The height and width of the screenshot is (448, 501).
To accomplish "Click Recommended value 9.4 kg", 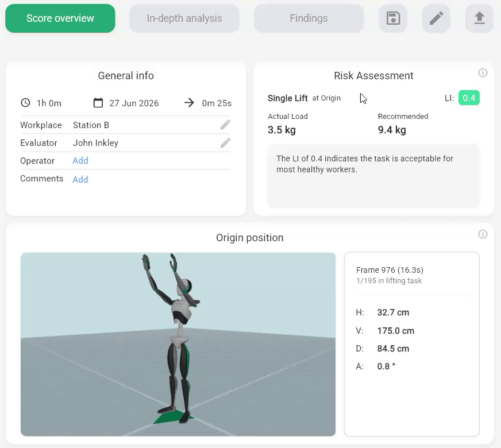I will tap(392, 130).
